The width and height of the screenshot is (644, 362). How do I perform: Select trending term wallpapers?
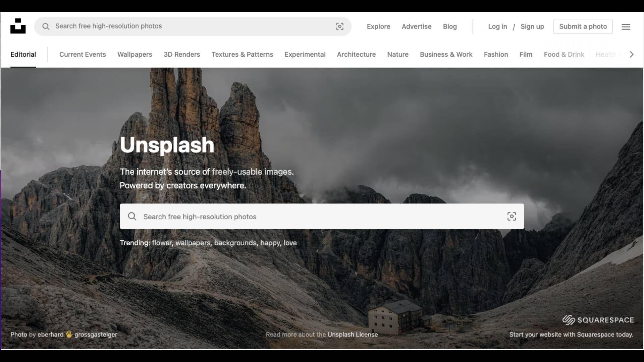point(193,243)
